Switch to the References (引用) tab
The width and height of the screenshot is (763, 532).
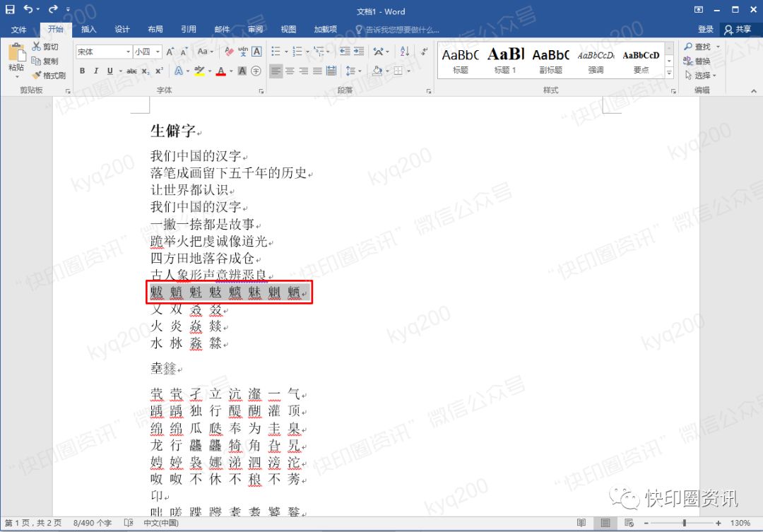click(189, 29)
